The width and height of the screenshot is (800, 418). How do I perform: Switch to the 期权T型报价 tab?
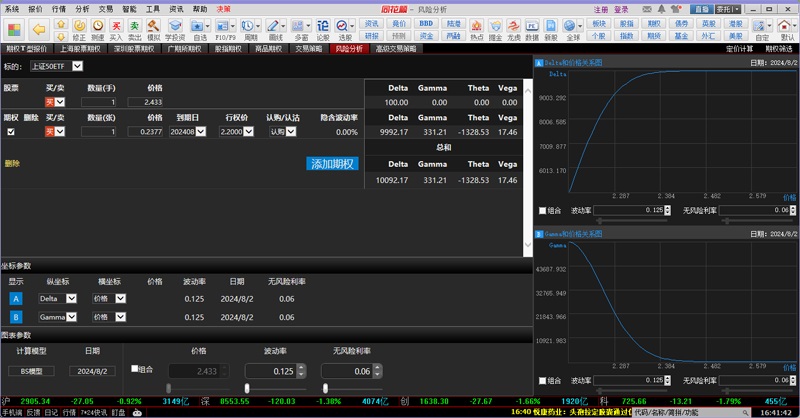pos(27,47)
